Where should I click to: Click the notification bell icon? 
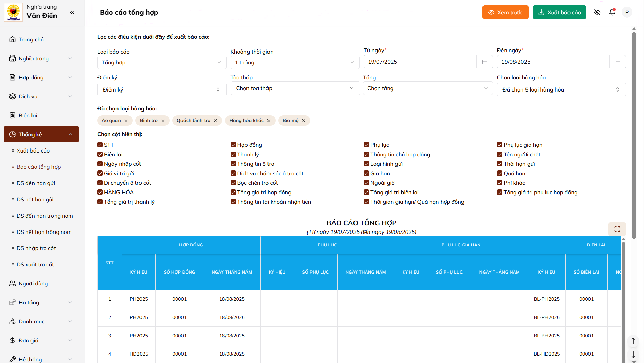(612, 12)
